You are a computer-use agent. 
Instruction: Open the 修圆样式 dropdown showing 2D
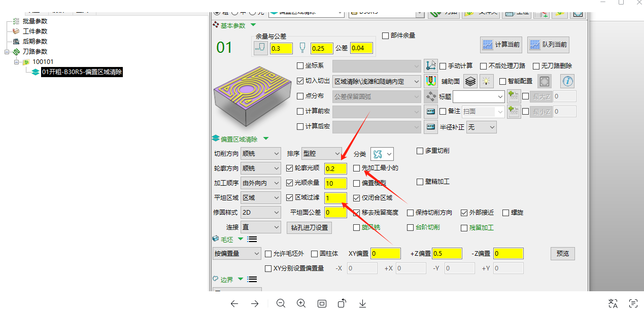(x=260, y=213)
